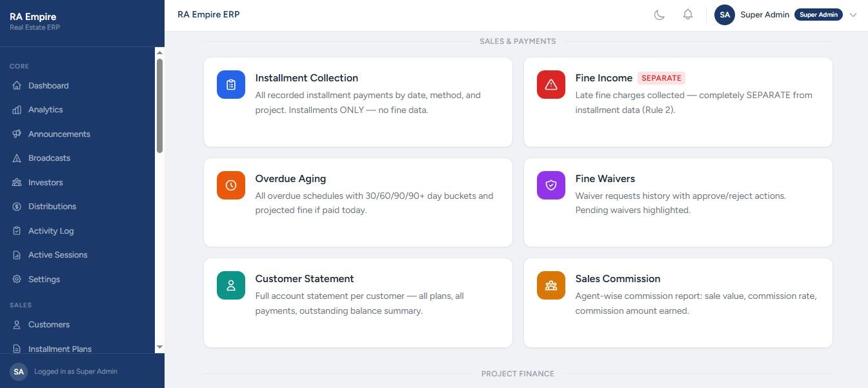The image size is (868, 388).
Task: Click the Activity Log clipboard icon
Action: pyautogui.click(x=17, y=231)
